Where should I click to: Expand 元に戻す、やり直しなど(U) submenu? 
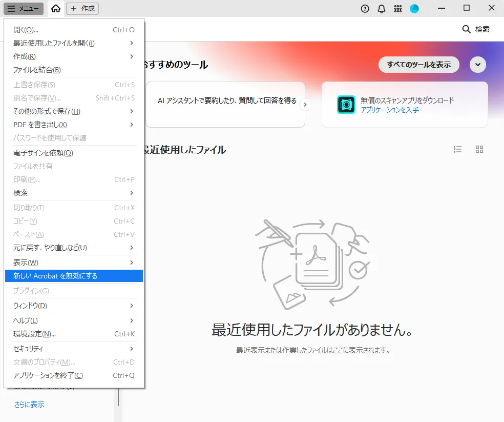point(74,248)
